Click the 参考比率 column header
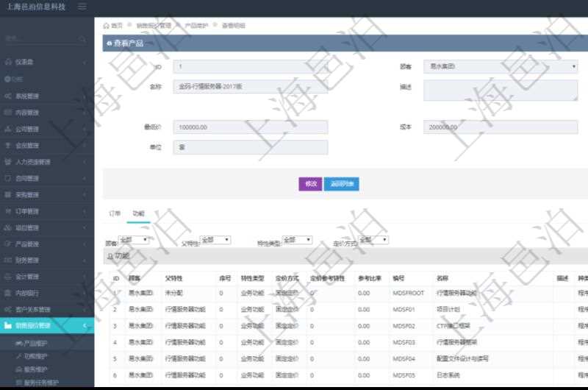Viewport: 588px width, 390px height. tap(370, 278)
